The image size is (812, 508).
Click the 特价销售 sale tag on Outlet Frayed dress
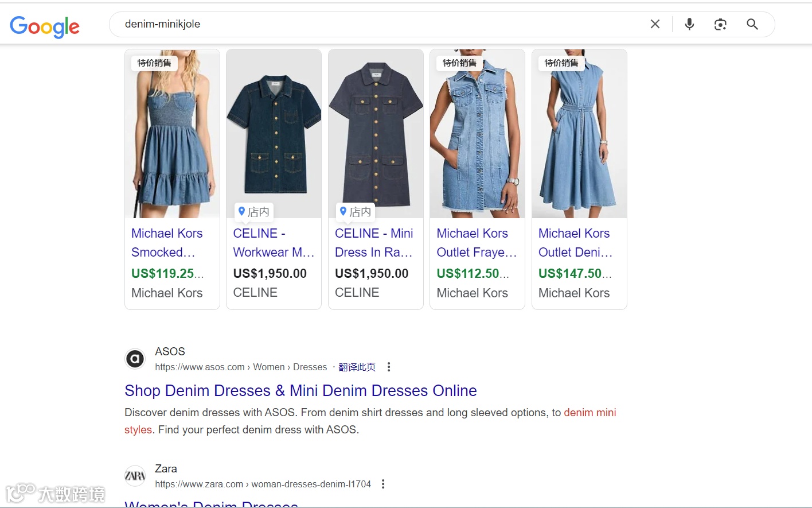(x=459, y=63)
